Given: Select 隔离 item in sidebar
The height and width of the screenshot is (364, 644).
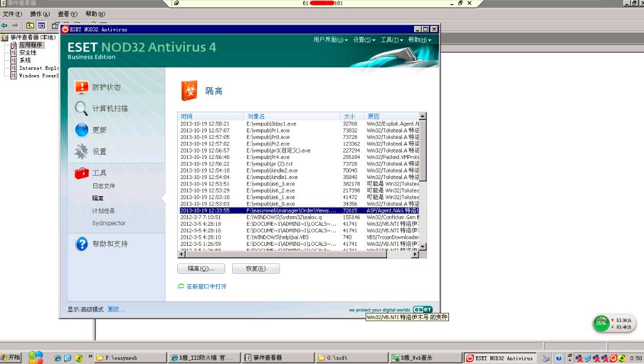Looking at the screenshot, I should point(97,198).
